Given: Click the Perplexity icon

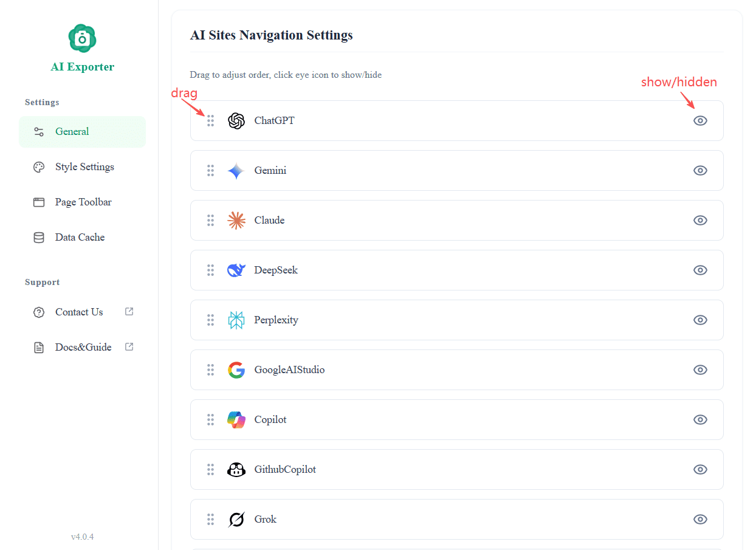Looking at the screenshot, I should [236, 320].
